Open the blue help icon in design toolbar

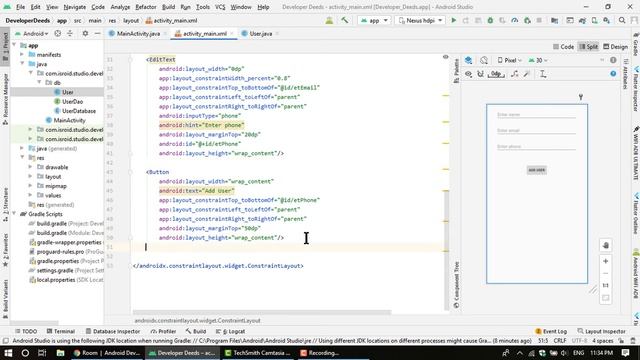613,74
